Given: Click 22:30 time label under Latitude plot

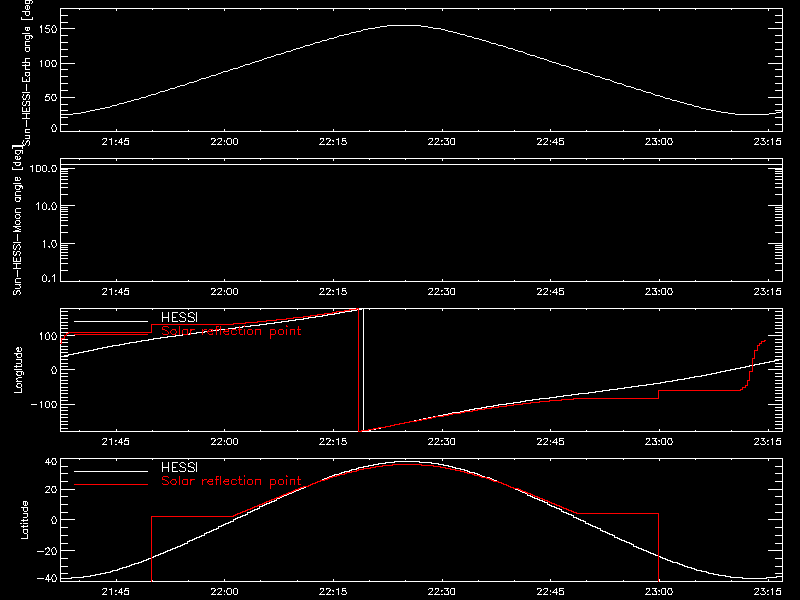Looking at the screenshot, I should pos(441,592).
